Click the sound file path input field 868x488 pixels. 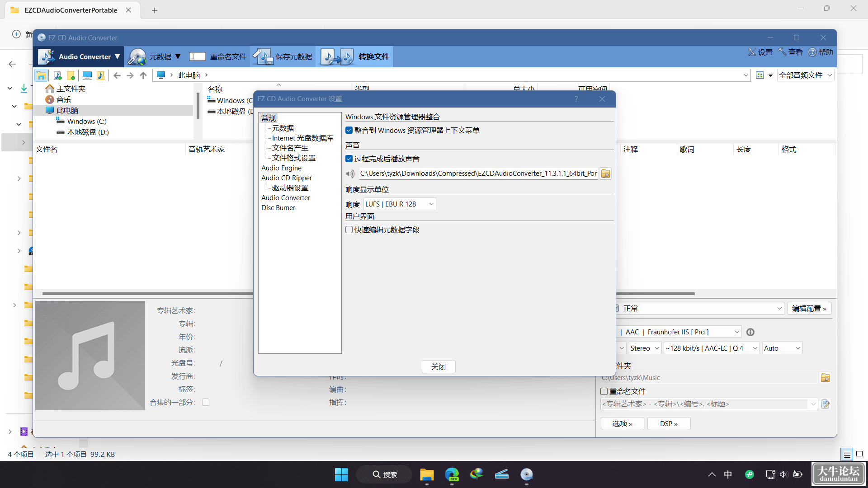[x=478, y=174]
